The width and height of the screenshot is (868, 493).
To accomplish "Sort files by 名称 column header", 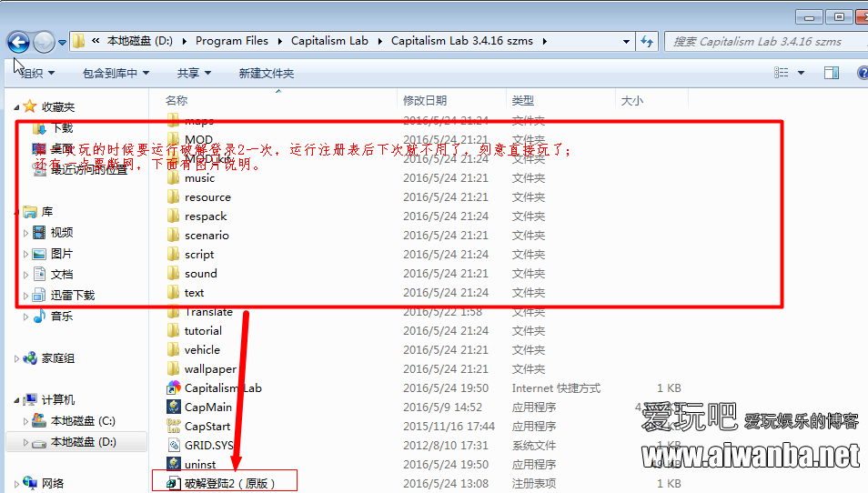I will pyautogui.click(x=177, y=100).
